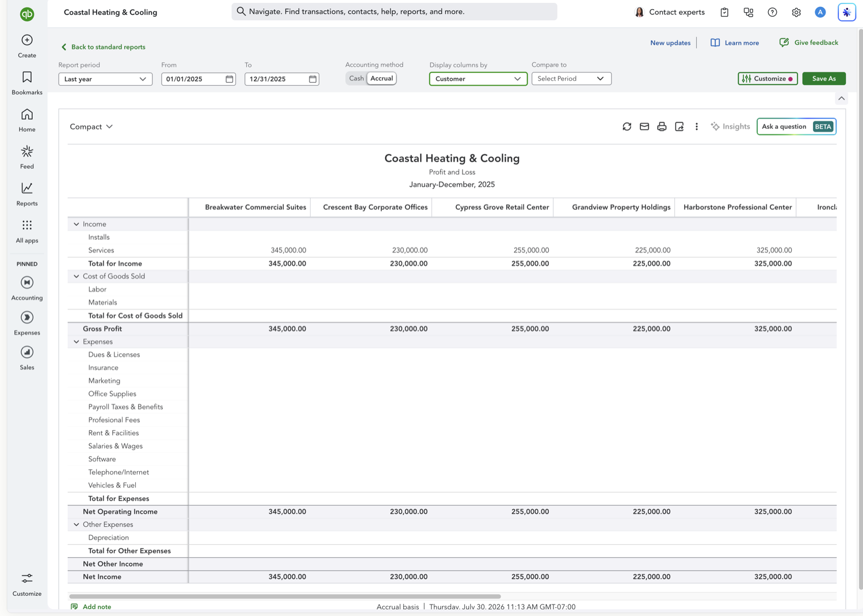Open the Learn more link
This screenshot has width=863, height=616.
point(735,43)
